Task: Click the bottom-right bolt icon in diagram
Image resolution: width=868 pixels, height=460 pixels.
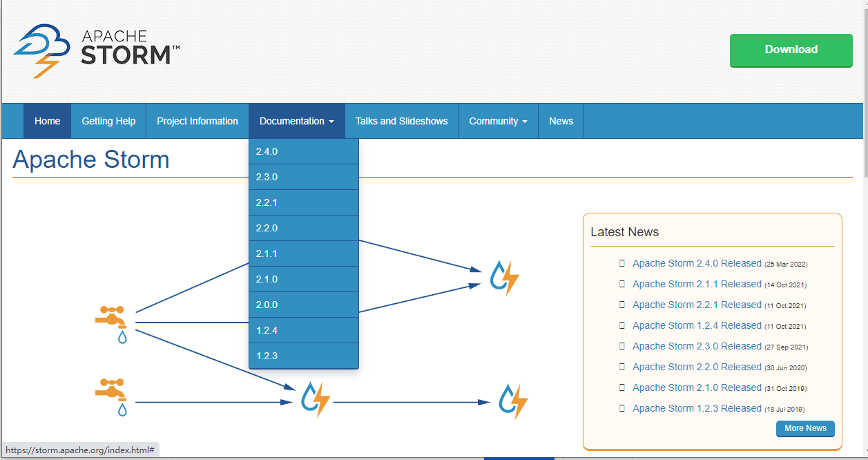Action: 514,401
